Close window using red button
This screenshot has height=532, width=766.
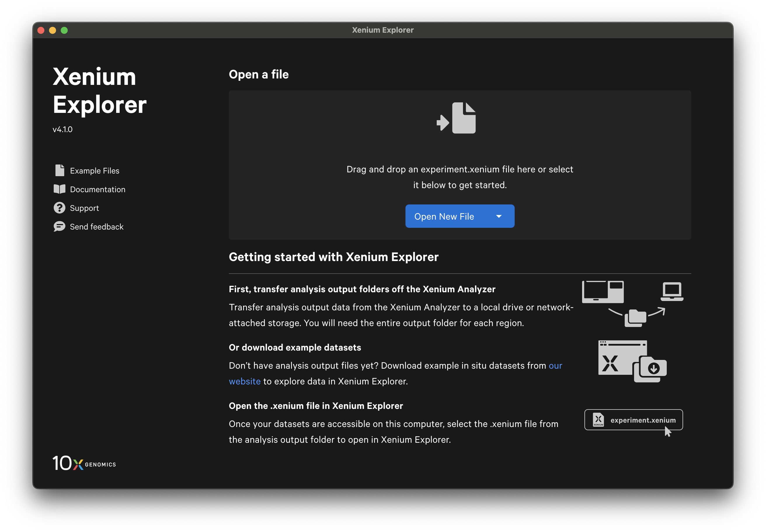pyautogui.click(x=41, y=30)
